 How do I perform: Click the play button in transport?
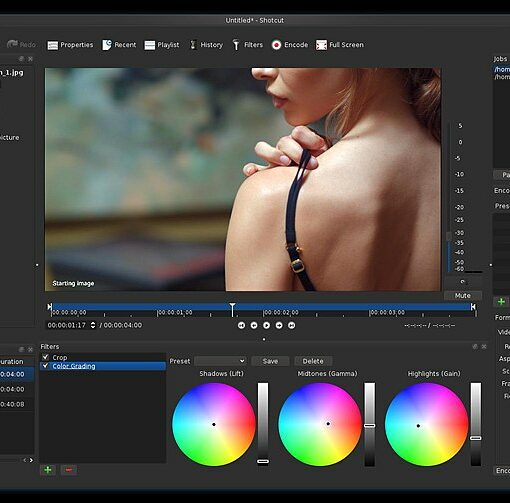(x=266, y=325)
